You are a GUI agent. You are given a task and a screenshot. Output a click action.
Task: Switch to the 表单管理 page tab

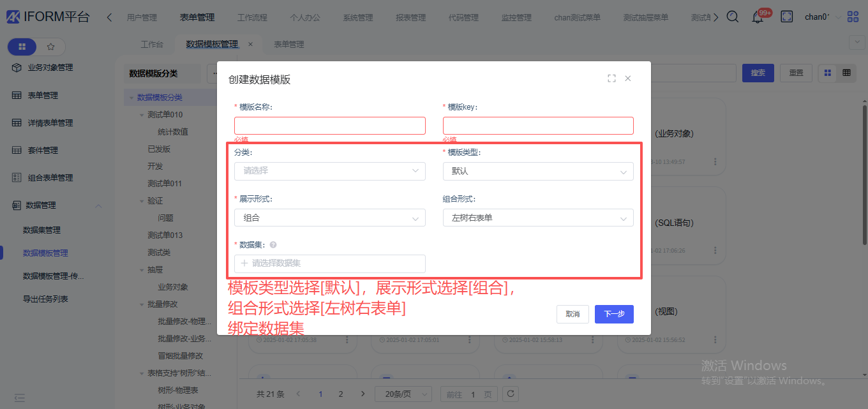click(x=288, y=45)
